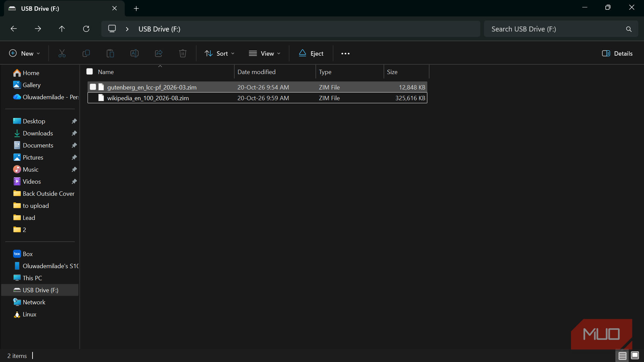Eject the USB drive
Screen dimensions: 644x362
pyautogui.click(x=311, y=53)
